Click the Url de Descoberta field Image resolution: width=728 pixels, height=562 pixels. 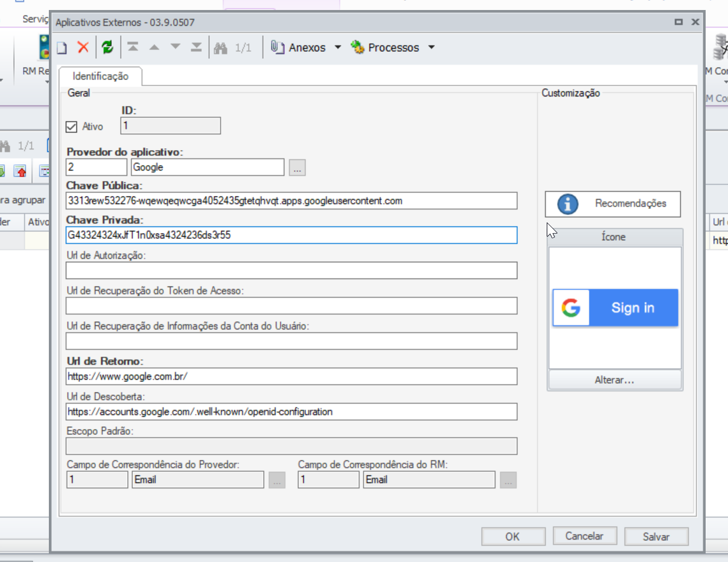pos(291,411)
